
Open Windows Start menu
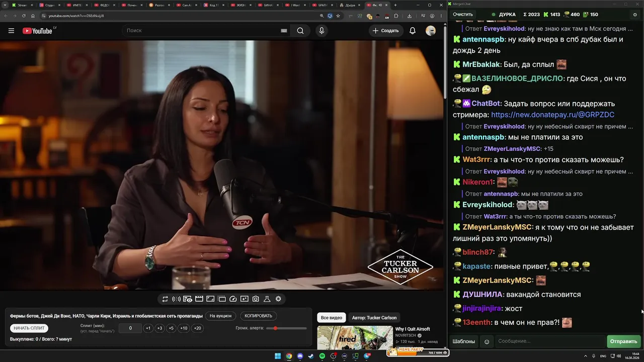[x=278, y=356]
